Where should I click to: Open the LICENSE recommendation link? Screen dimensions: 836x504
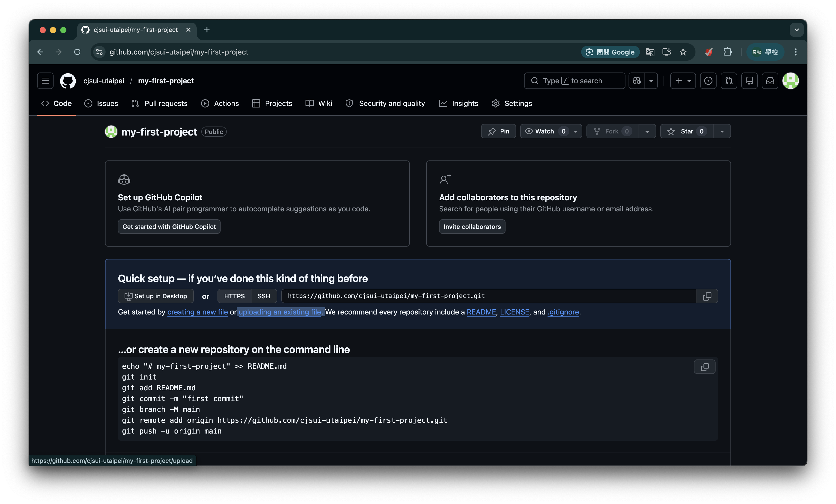[x=514, y=312]
